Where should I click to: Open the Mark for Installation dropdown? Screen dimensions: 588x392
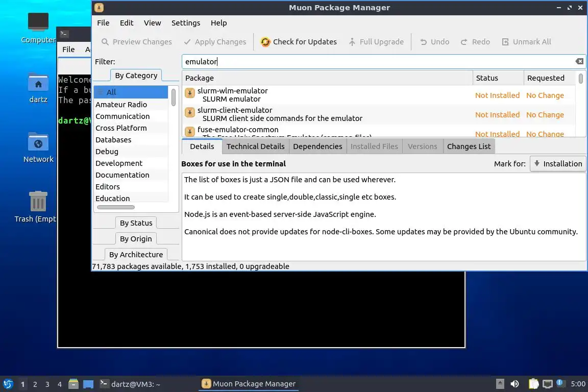pyautogui.click(x=557, y=163)
